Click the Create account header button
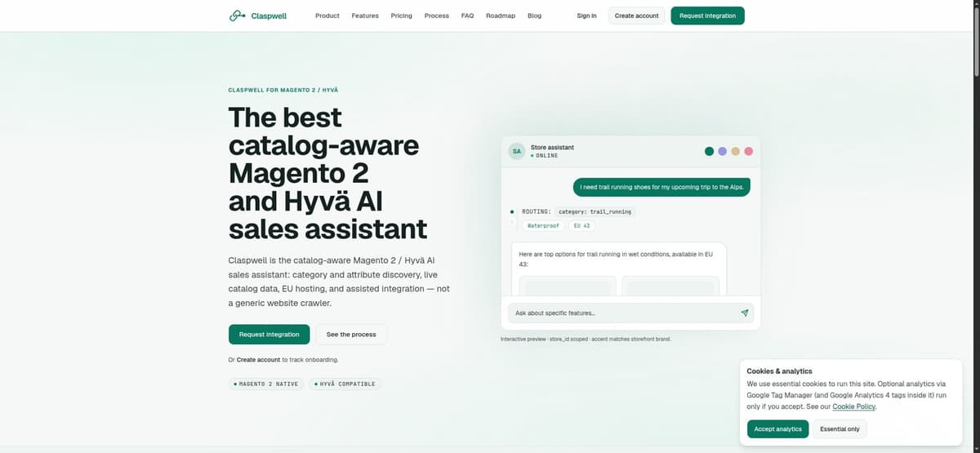Viewport: 980px width, 453px height. coord(637,16)
